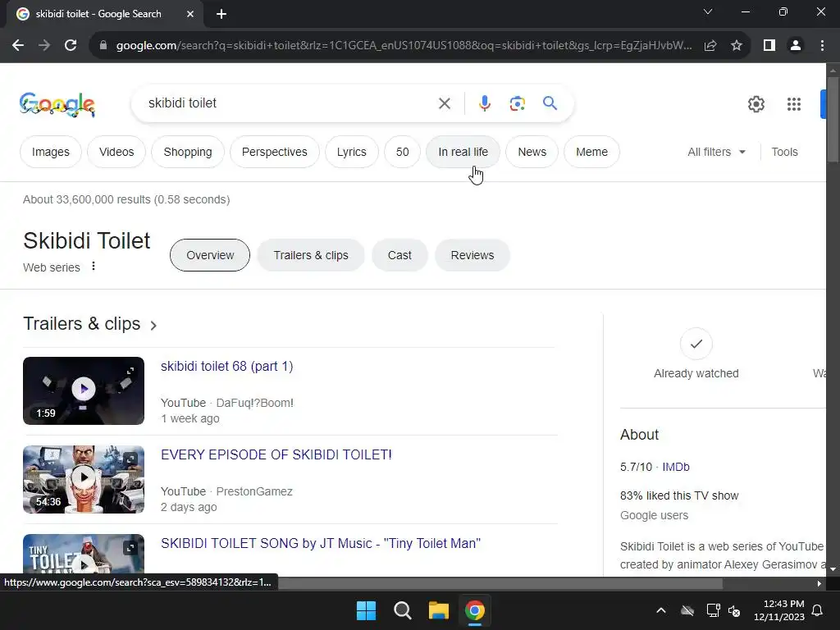This screenshot has width=840, height=630.
Task: Open Chrome side panel
Action: pyautogui.click(x=769, y=46)
